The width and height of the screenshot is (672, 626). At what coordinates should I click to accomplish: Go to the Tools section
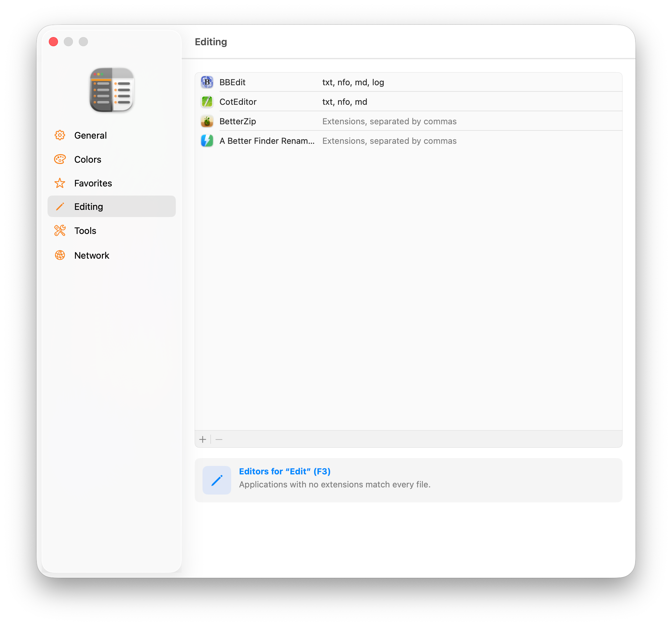(x=112, y=231)
